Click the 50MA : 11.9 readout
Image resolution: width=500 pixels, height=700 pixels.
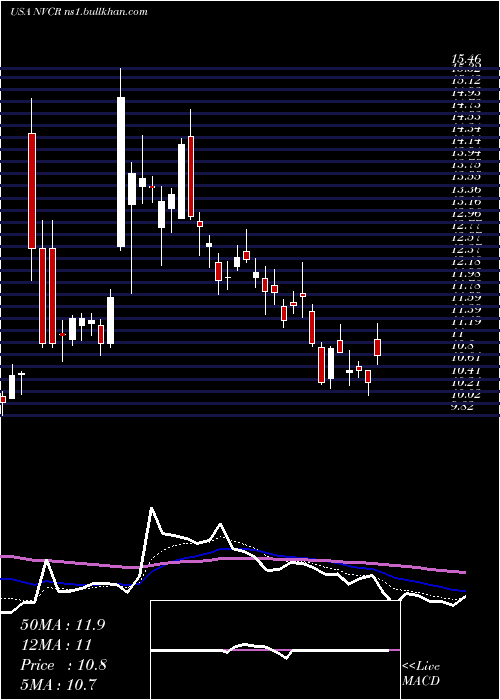point(63,625)
